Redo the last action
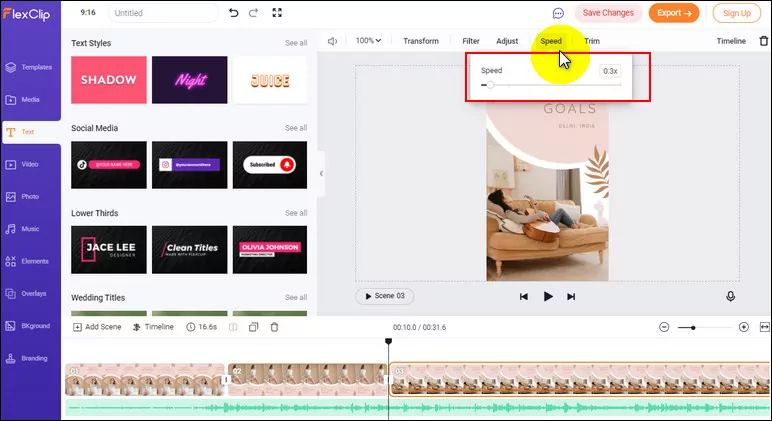The image size is (772, 421). pos(254,13)
